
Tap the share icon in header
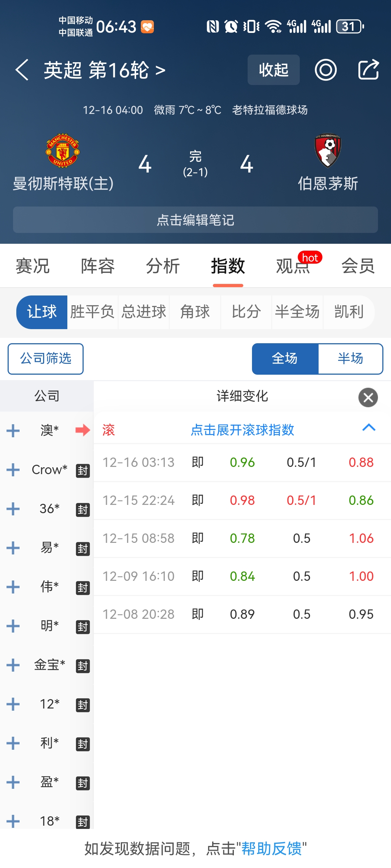[368, 70]
